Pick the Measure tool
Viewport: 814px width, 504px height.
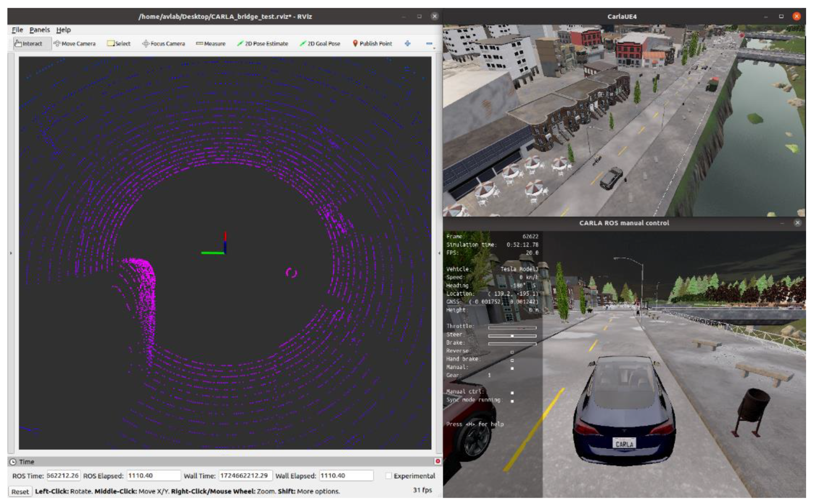tap(211, 44)
